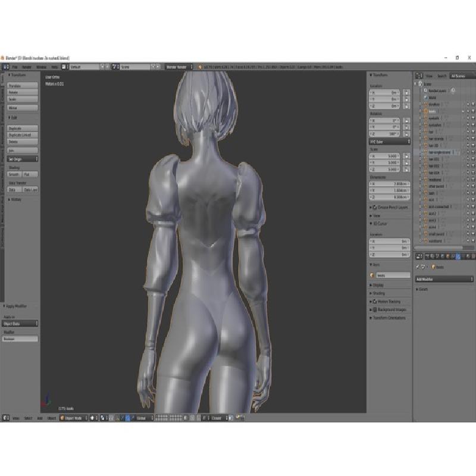Image resolution: width=476 pixels, height=476 pixels.
Task: Enable the Background Images checkbox
Action: pyautogui.click(x=375, y=309)
